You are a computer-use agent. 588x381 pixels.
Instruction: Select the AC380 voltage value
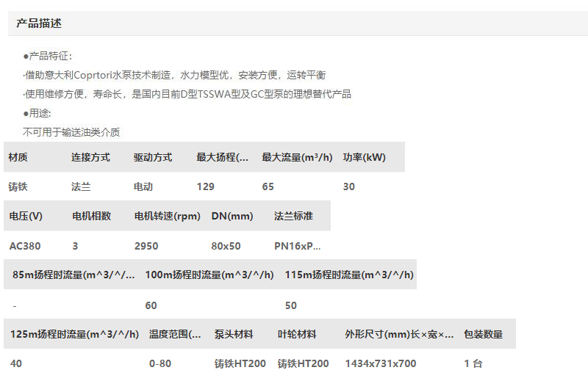(x=24, y=246)
